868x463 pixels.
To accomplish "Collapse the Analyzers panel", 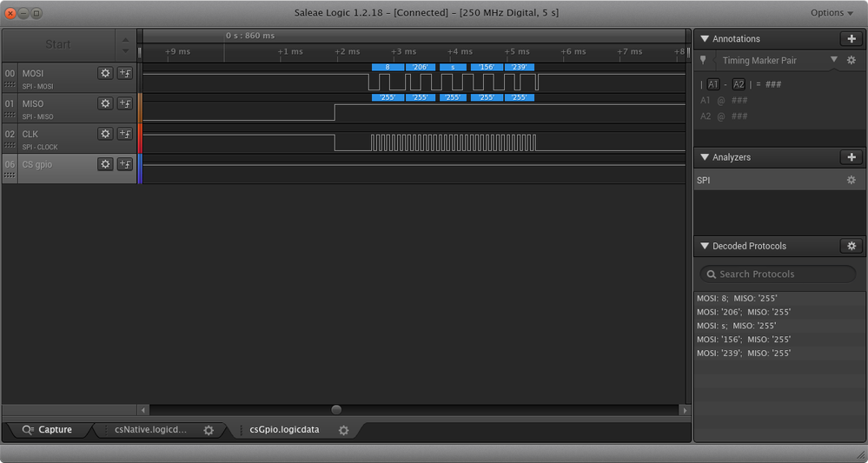I will pyautogui.click(x=705, y=157).
